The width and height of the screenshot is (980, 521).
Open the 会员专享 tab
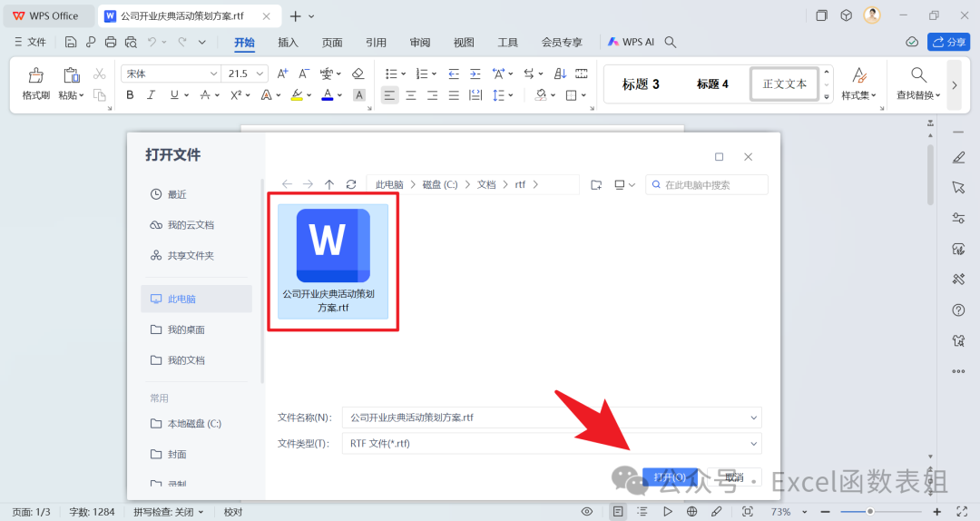pyautogui.click(x=562, y=42)
